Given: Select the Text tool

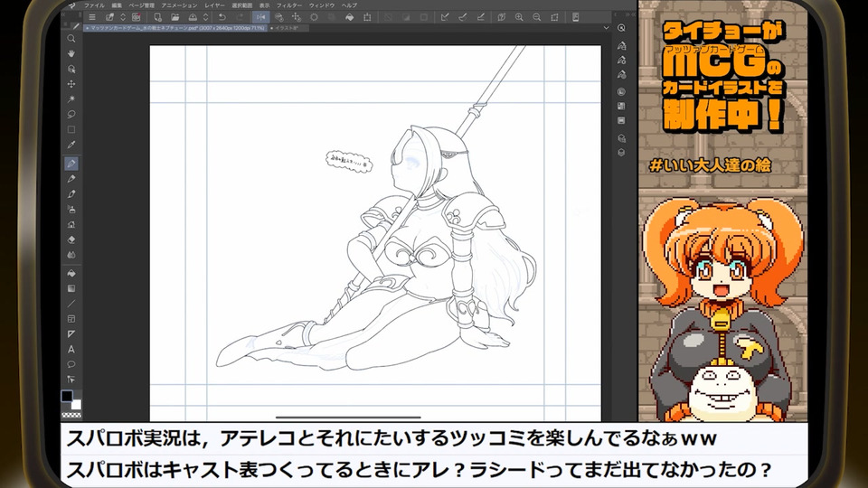Looking at the screenshot, I should (x=71, y=349).
